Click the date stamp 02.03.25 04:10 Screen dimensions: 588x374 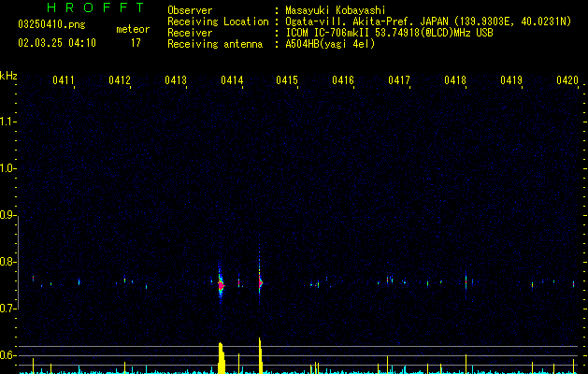[x=57, y=43]
